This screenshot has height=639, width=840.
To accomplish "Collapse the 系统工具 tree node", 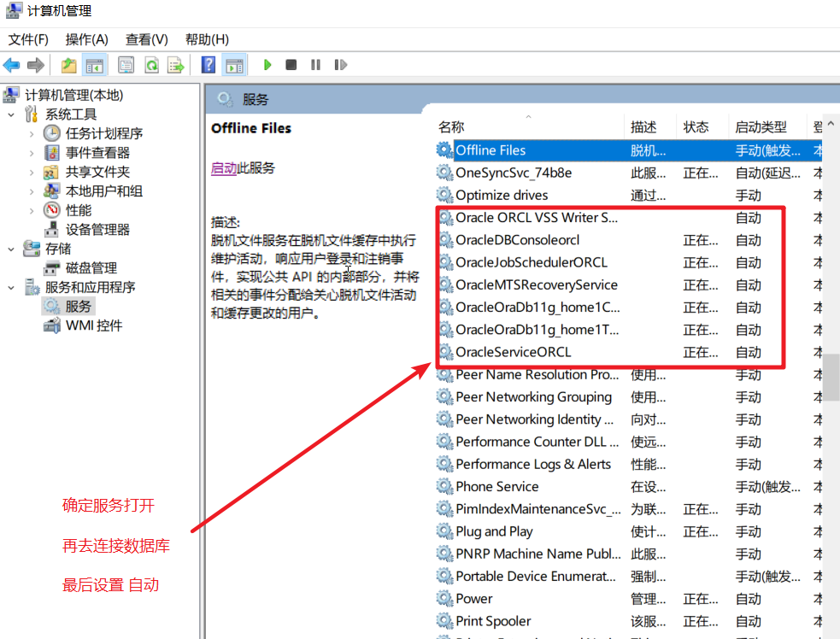I will click(11, 114).
